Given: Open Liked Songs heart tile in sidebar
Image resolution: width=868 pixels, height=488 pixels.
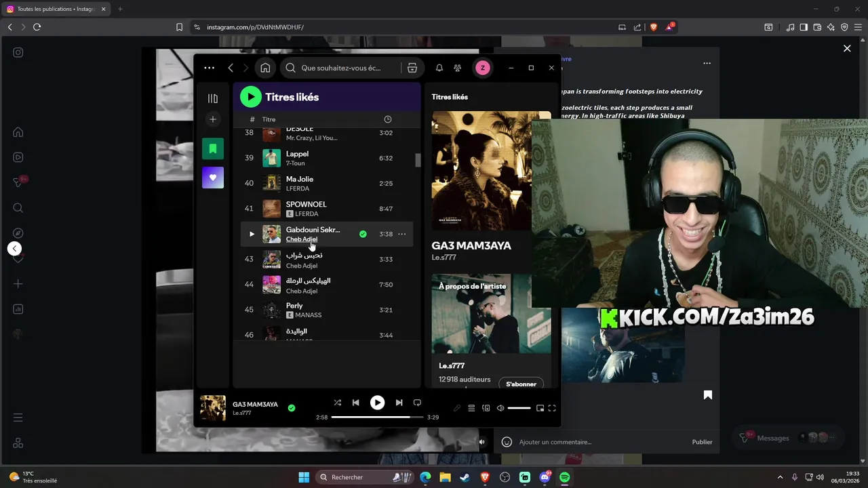Looking at the screenshot, I should click(x=213, y=178).
